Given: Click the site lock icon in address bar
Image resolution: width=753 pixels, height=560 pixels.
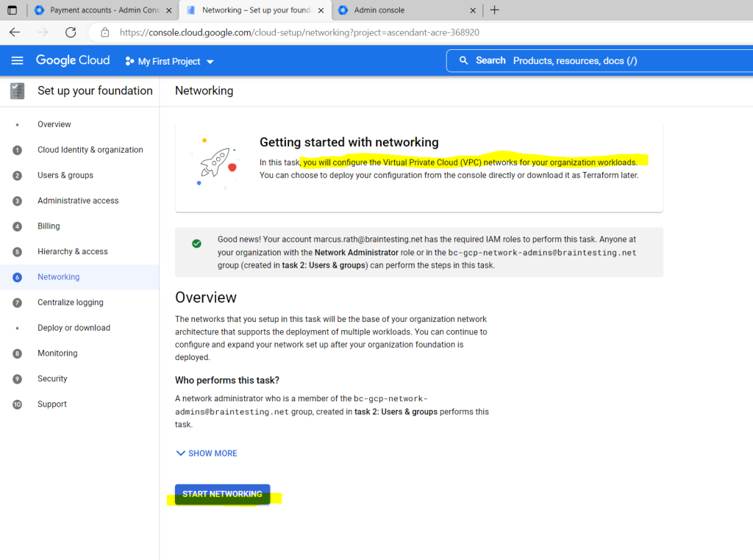Looking at the screenshot, I should (x=104, y=32).
